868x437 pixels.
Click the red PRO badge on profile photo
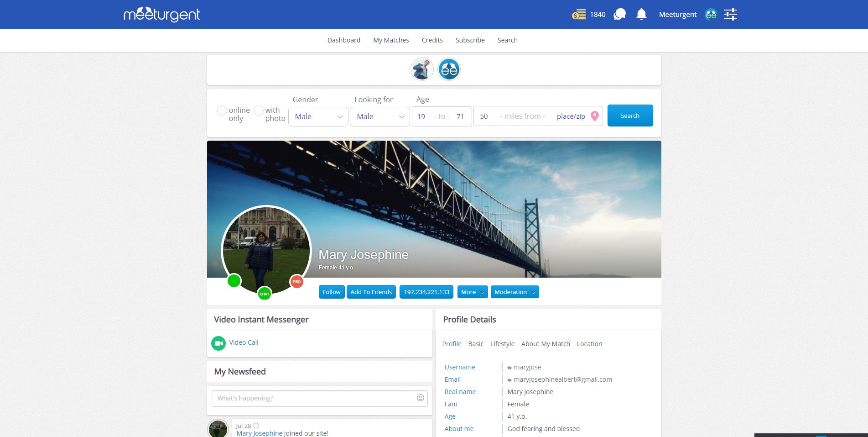pyautogui.click(x=296, y=282)
